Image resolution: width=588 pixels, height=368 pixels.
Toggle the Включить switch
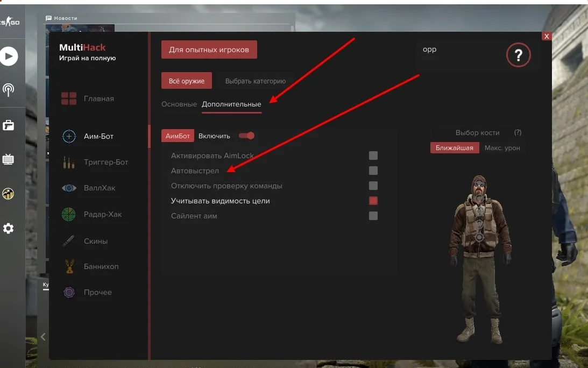point(247,136)
